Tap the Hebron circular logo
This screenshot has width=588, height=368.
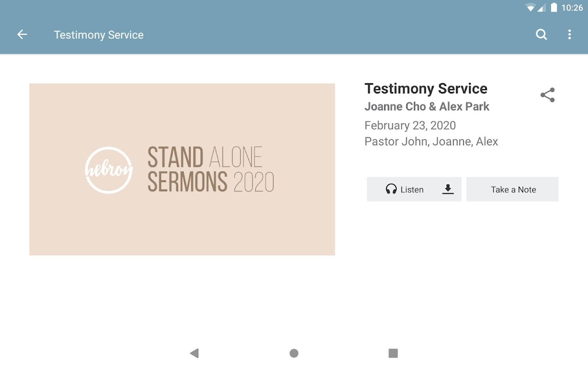tap(109, 170)
